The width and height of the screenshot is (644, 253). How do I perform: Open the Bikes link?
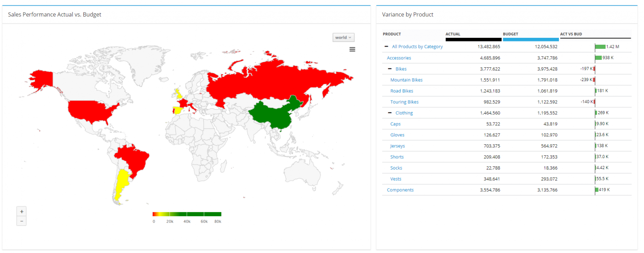(x=401, y=69)
